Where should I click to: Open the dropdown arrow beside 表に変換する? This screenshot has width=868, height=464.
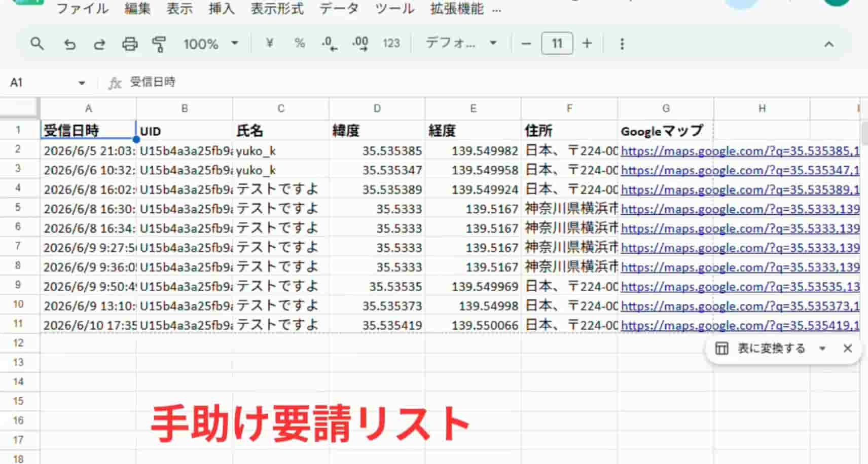point(822,349)
